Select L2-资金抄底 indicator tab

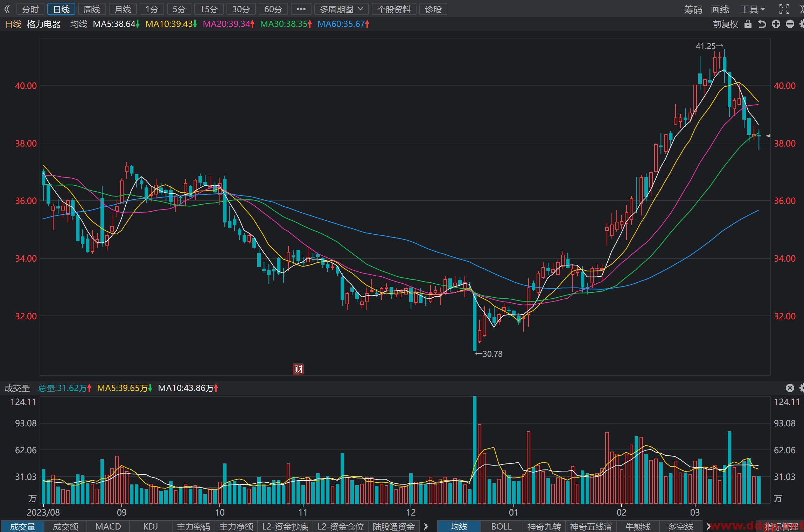click(x=285, y=526)
